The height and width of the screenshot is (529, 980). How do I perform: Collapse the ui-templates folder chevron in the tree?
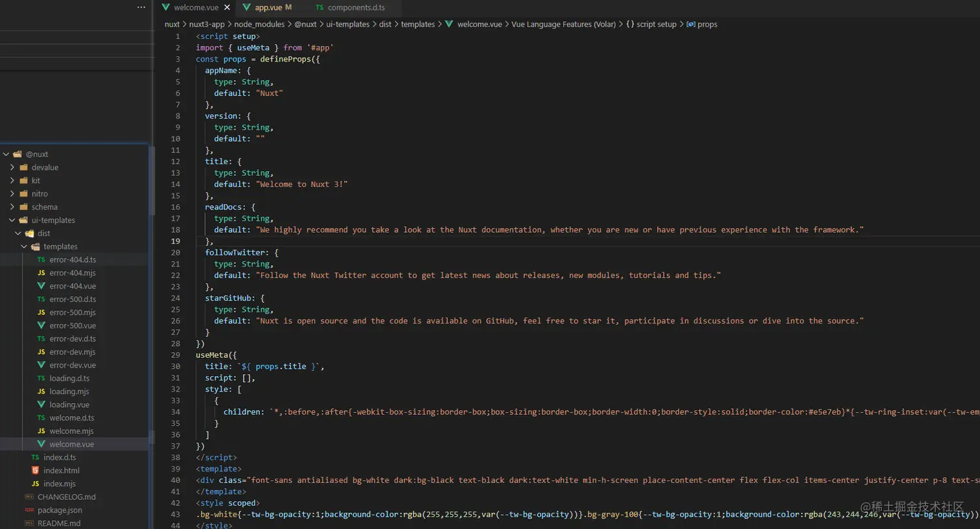12,220
